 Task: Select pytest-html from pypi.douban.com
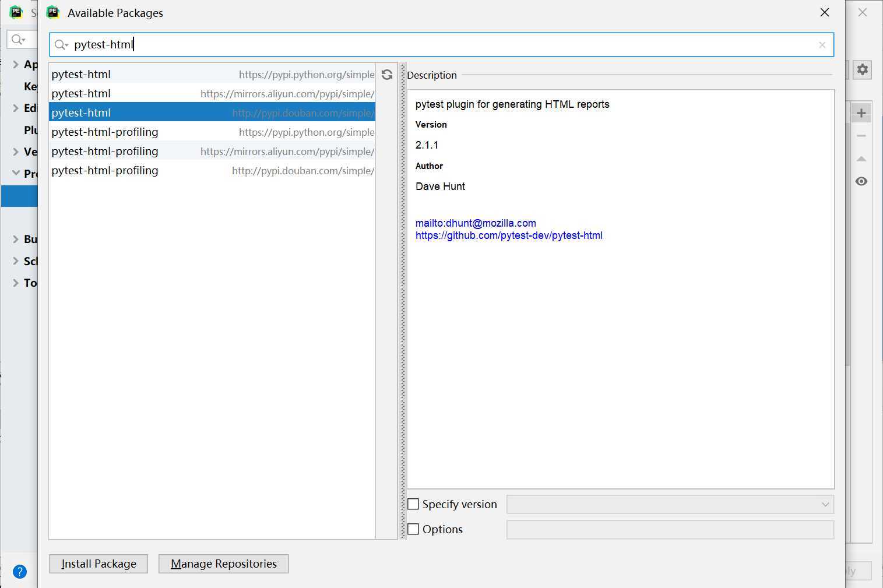[x=212, y=112]
